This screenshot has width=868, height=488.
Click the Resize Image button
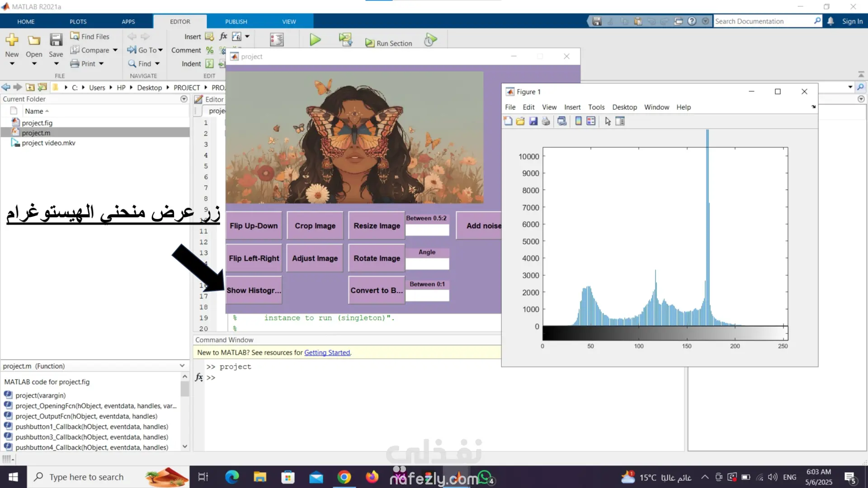pos(377,225)
